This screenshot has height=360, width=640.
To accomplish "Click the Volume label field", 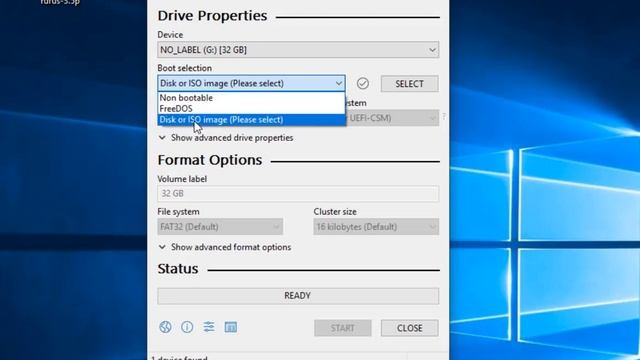I will 298,193.
